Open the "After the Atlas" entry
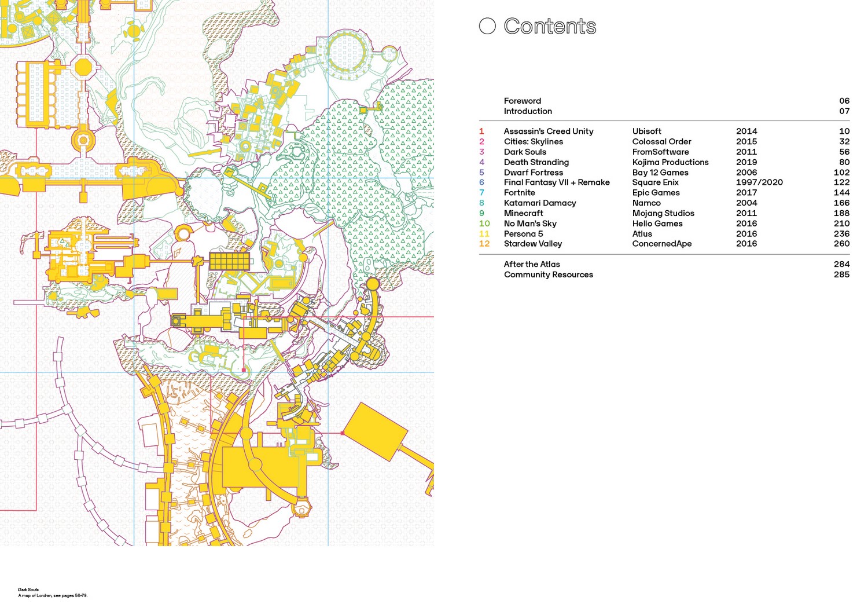This screenshot has width=868, height=615. pyautogui.click(x=532, y=265)
